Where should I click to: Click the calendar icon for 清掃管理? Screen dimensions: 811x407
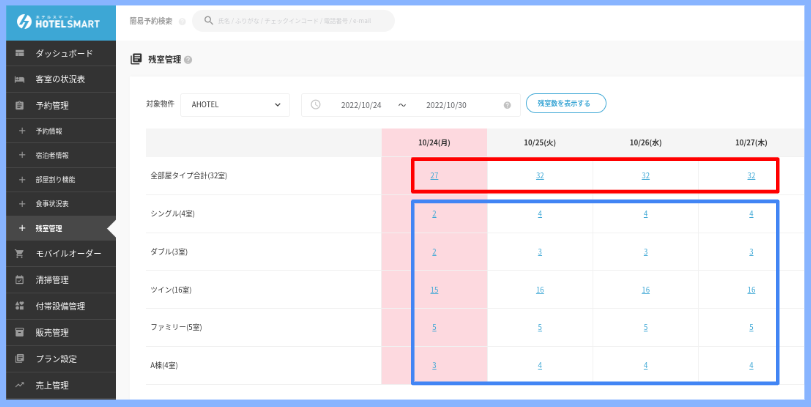coord(20,280)
